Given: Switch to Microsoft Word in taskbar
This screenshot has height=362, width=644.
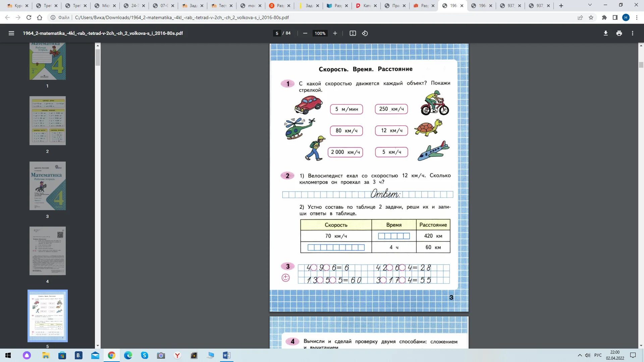Looking at the screenshot, I should click(x=227, y=355).
